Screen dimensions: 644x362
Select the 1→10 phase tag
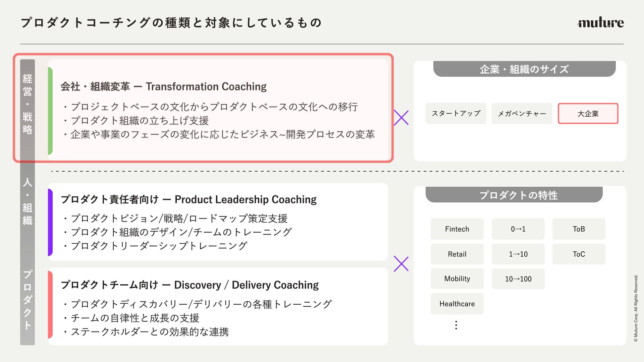point(518,254)
